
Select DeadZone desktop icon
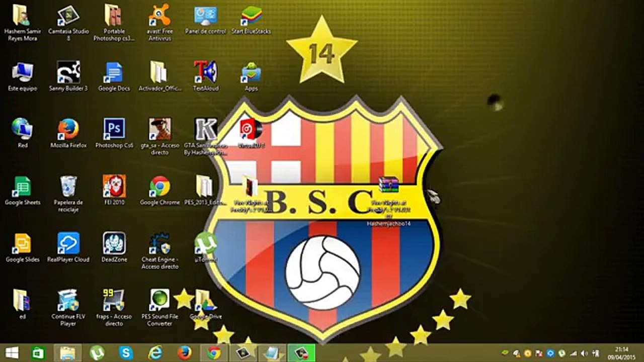(114, 247)
